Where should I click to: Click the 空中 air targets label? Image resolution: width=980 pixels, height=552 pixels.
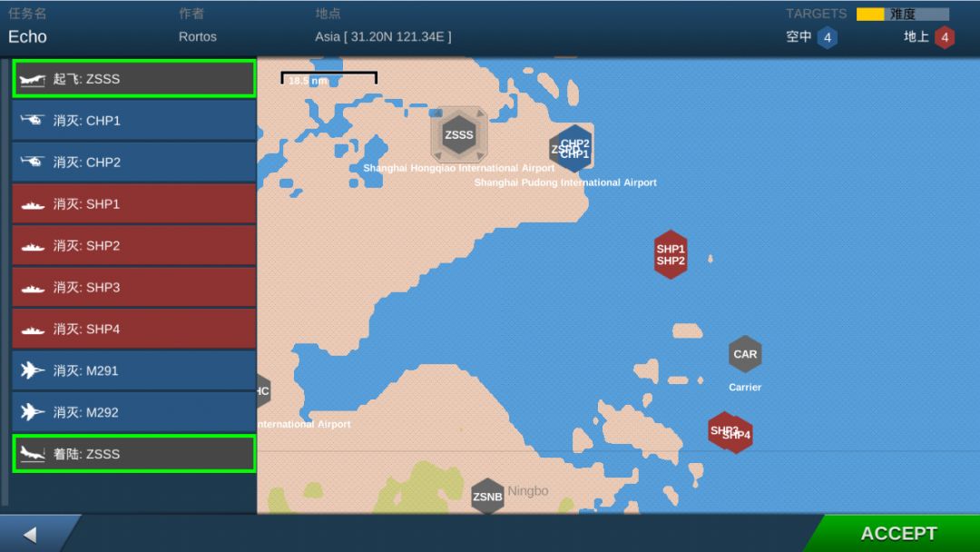click(799, 37)
